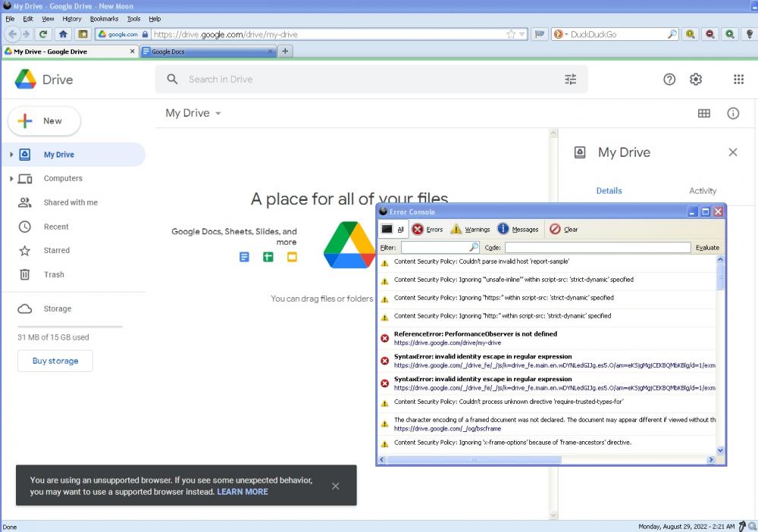Open search options filter icon in Drive
The image size is (758, 532).
pyautogui.click(x=571, y=80)
